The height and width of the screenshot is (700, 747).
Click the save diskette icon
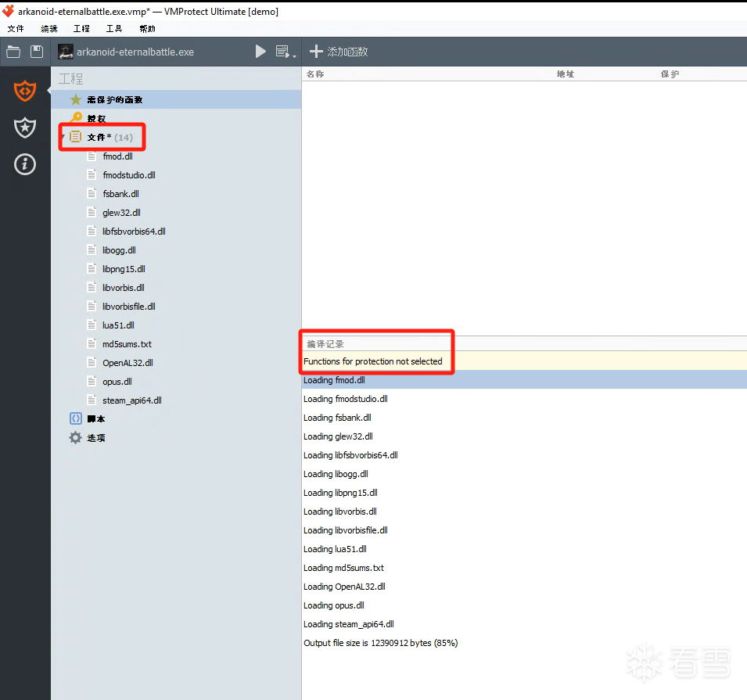point(37,52)
